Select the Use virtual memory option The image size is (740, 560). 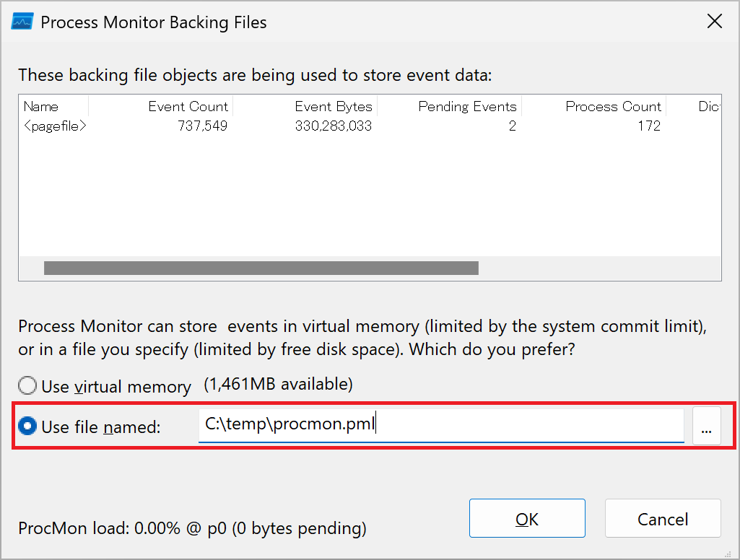[x=27, y=385]
